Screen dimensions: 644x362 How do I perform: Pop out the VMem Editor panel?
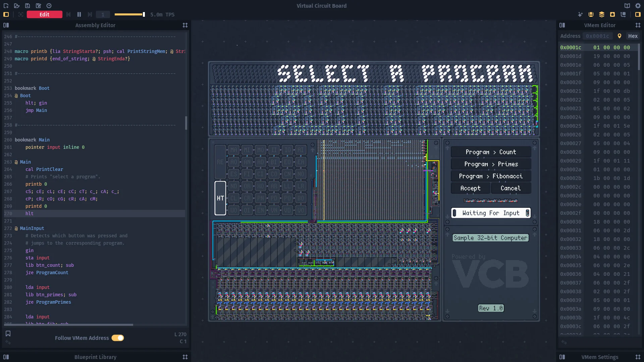click(x=638, y=25)
